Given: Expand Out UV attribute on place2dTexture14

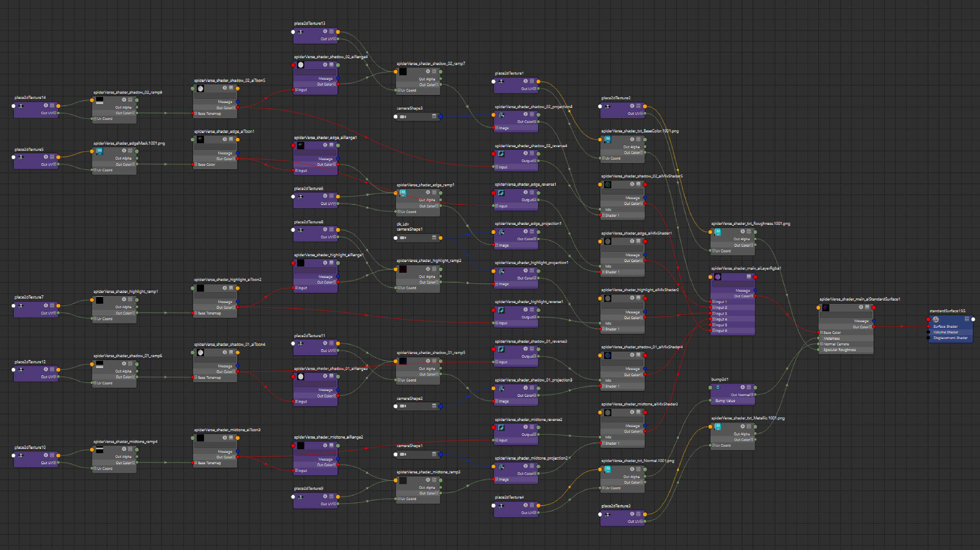Looking at the screenshot, I should click(x=55, y=113).
